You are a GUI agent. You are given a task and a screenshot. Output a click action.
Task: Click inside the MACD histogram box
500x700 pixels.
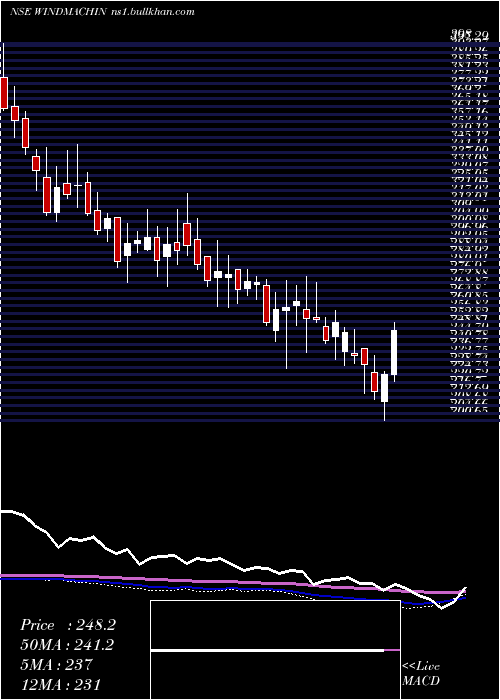(x=275, y=650)
